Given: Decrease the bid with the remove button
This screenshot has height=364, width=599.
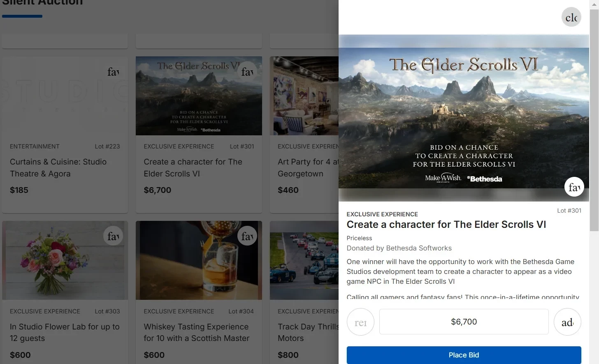Looking at the screenshot, I should (360, 322).
